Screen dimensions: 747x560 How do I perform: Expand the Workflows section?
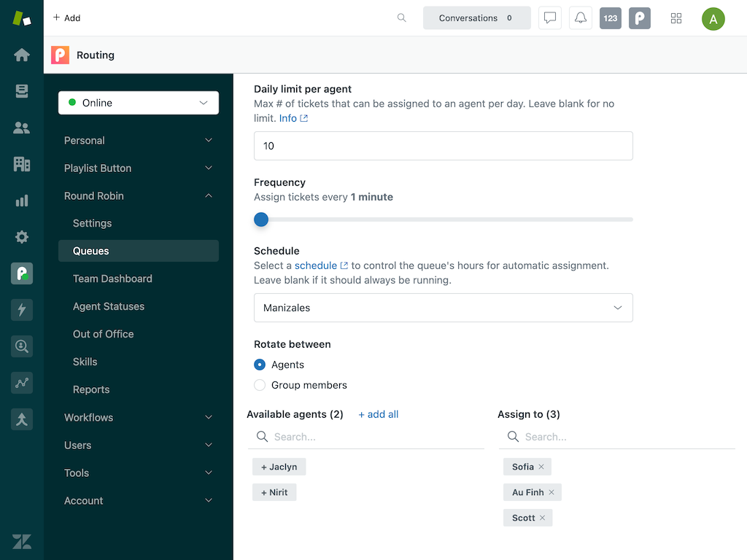click(x=138, y=417)
